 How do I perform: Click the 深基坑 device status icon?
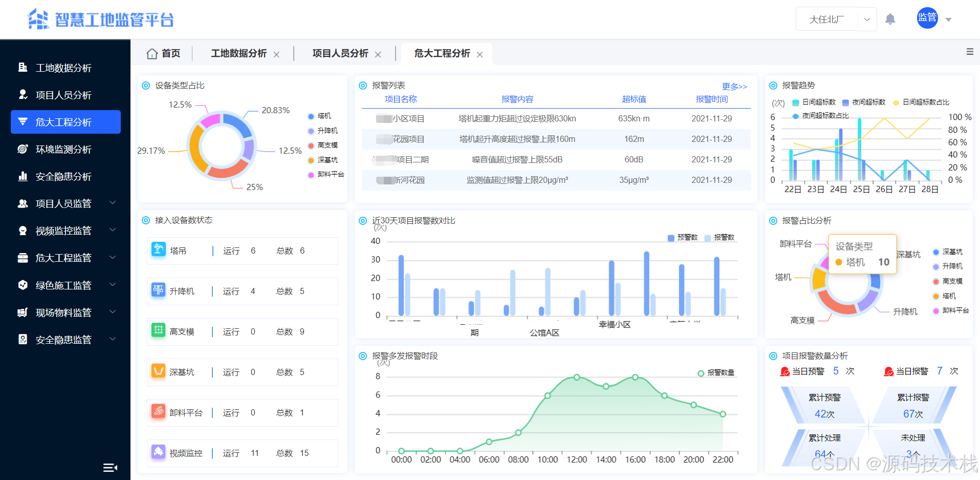(x=159, y=371)
